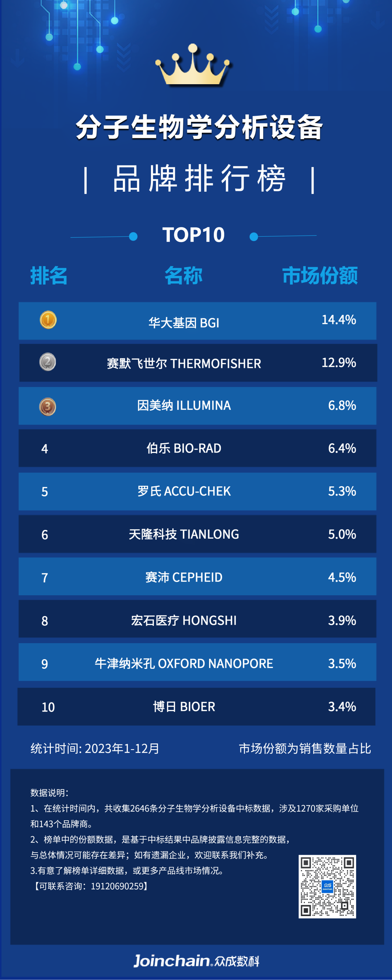Click the gold number 1 medal
This screenshot has width=392, height=980.
[48, 319]
